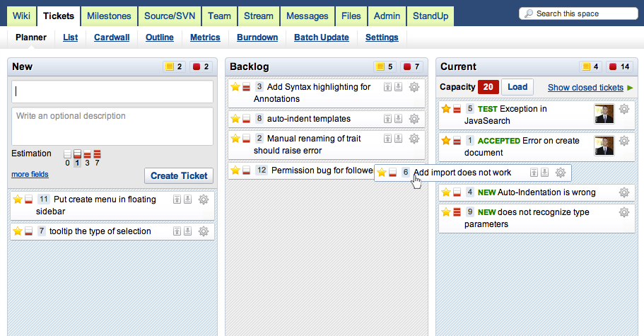Image resolution: width=644 pixels, height=336 pixels.
Task: Toggle star on TEST Exception ticket
Action: [x=446, y=109]
